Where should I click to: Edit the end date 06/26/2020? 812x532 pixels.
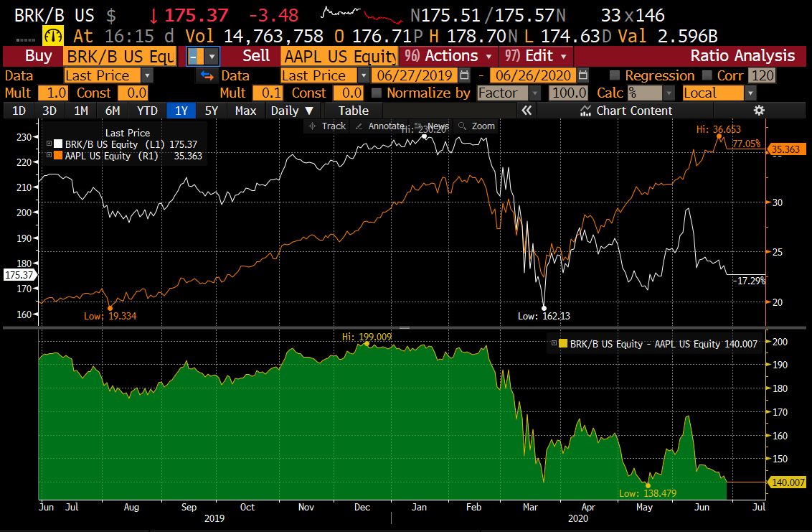tap(533, 75)
